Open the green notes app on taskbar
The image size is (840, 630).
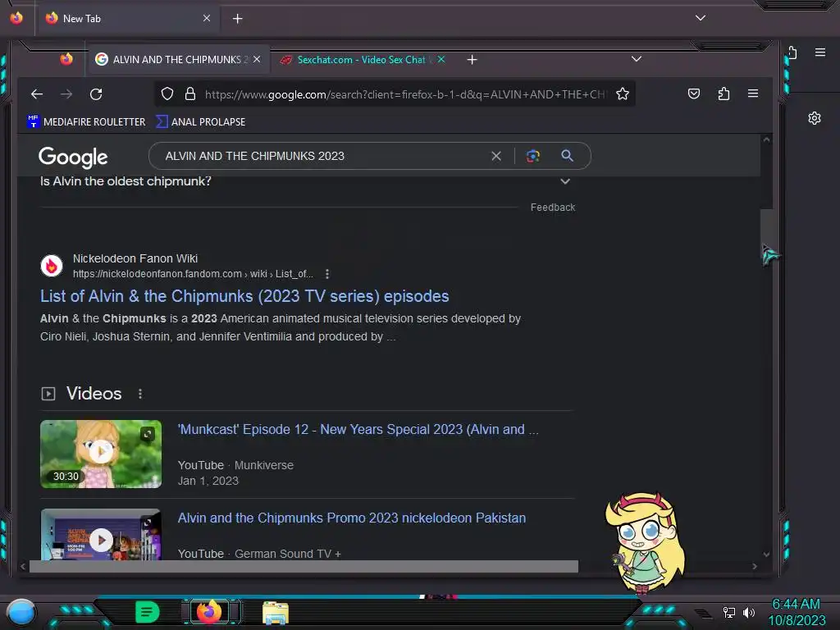coord(148,612)
